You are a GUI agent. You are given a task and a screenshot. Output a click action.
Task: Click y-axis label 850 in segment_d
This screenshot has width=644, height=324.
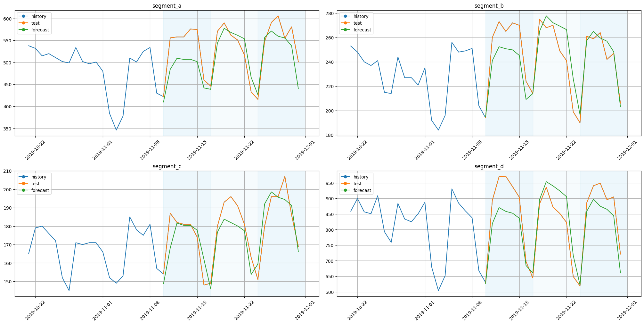coord(330,214)
